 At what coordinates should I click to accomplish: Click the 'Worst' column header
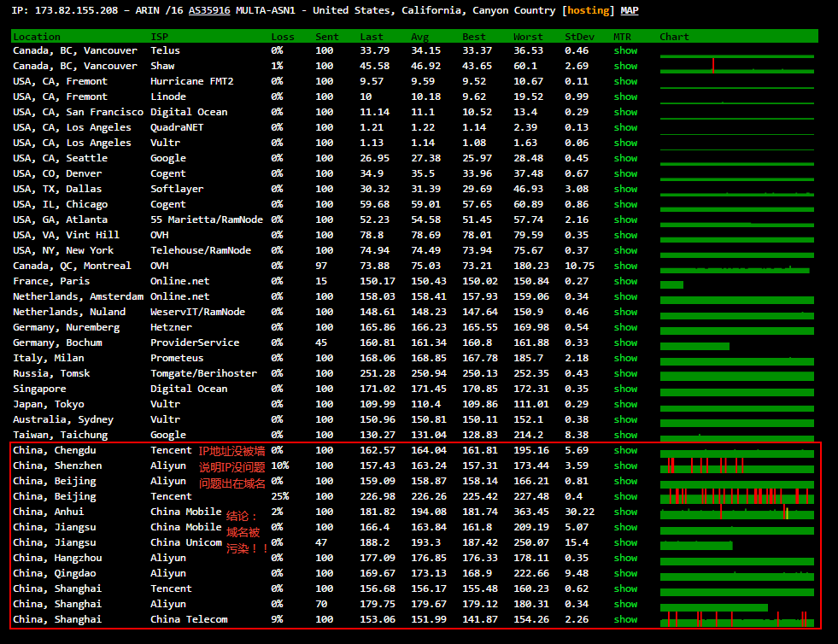click(x=528, y=37)
